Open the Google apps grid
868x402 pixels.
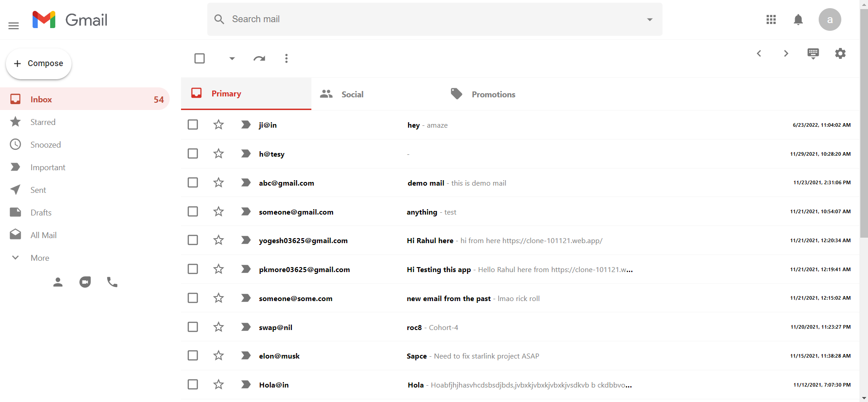[x=771, y=19]
